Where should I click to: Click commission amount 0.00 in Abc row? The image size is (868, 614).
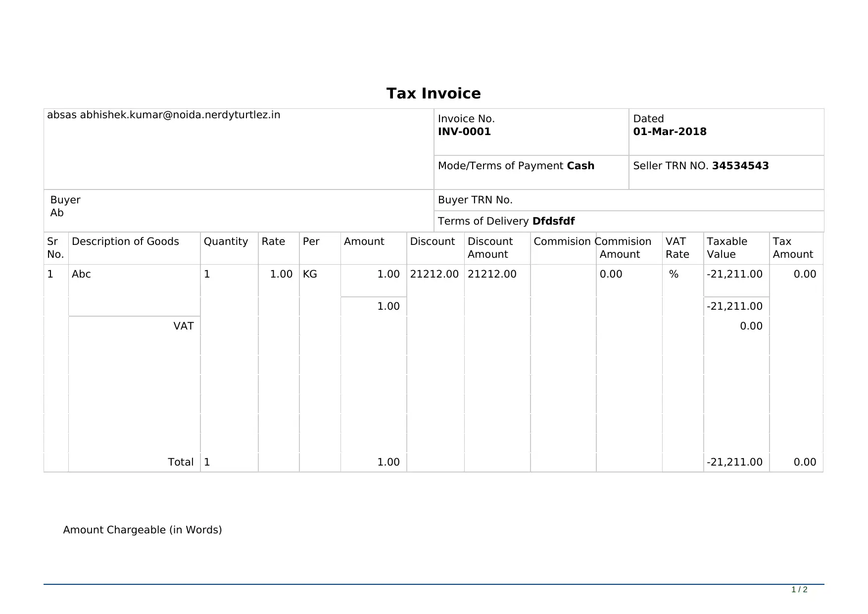[611, 274]
